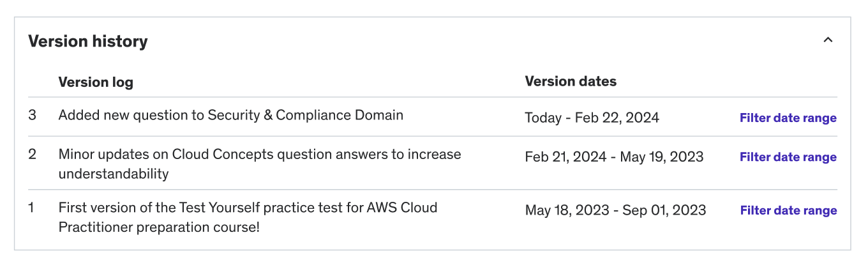This screenshot has height=267, width=868.
Task: Select version number 3 in list
Action: tap(32, 116)
